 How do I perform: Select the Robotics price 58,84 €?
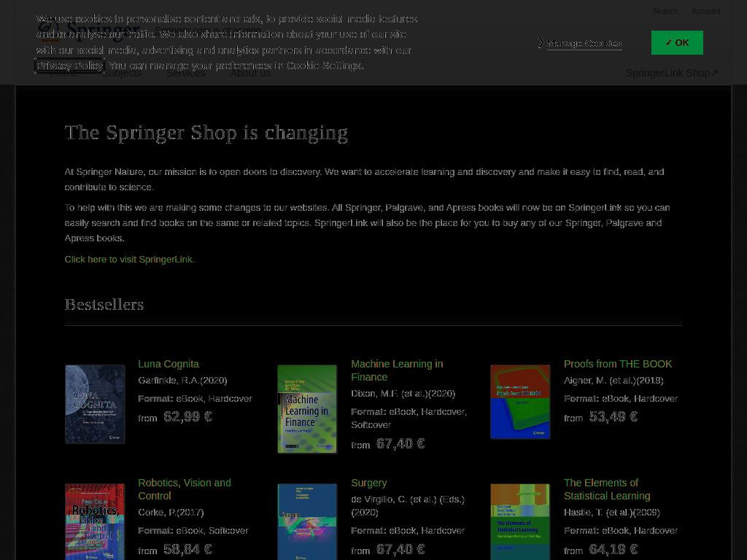tap(187, 549)
